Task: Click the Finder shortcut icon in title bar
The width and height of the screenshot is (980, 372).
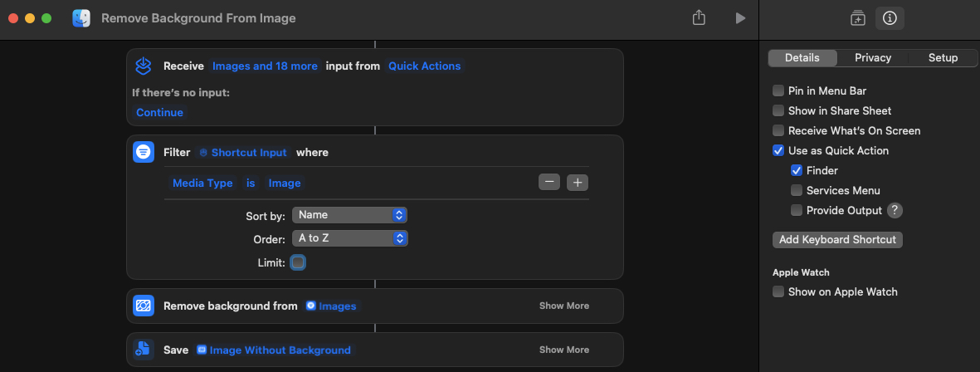Action: click(81, 18)
